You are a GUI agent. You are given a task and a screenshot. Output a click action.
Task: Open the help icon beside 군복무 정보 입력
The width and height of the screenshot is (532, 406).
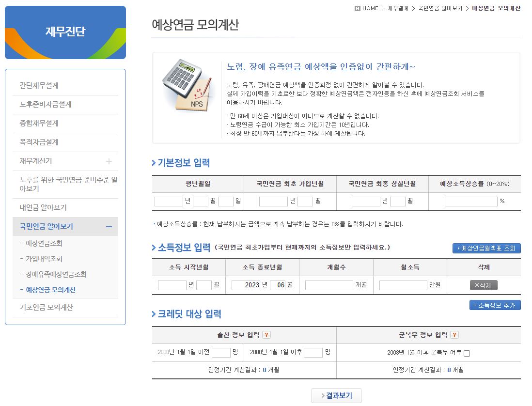click(454, 334)
